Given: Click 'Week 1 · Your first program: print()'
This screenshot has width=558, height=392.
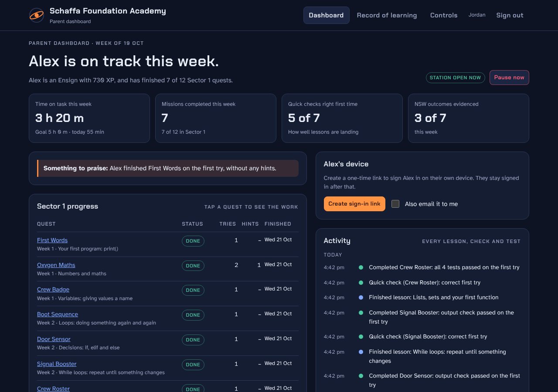Looking at the screenshot, I should pos(78,249).
